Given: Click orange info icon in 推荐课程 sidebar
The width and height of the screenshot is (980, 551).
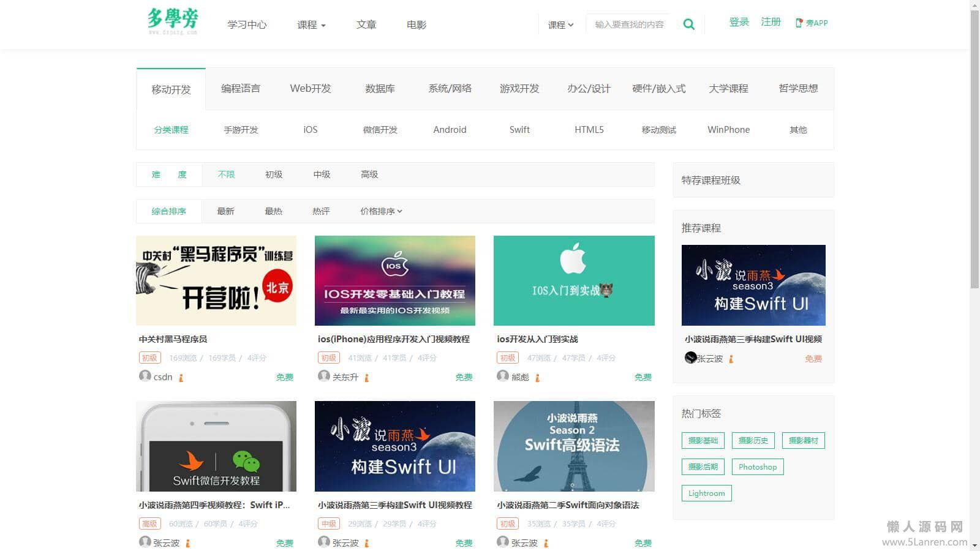Looking at the screenshot, I should [x=731, y=359].
